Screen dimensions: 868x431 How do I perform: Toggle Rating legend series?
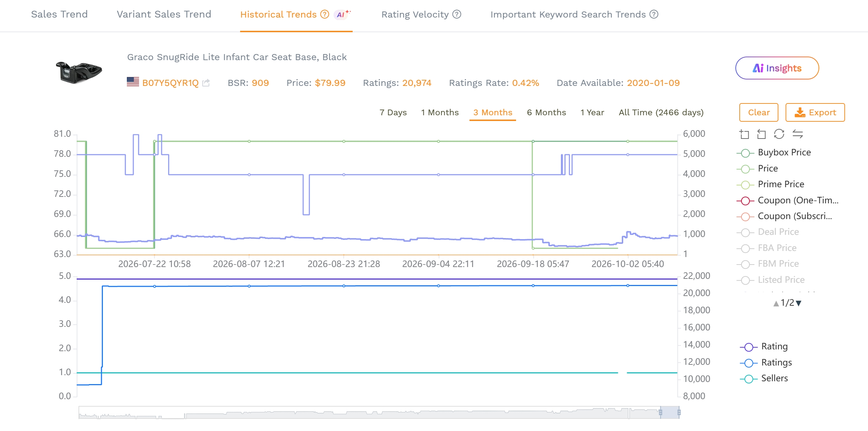tap(764, 347)
